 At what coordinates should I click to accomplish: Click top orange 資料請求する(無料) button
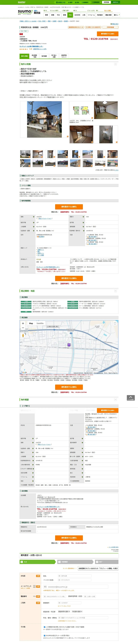point(107,34)
